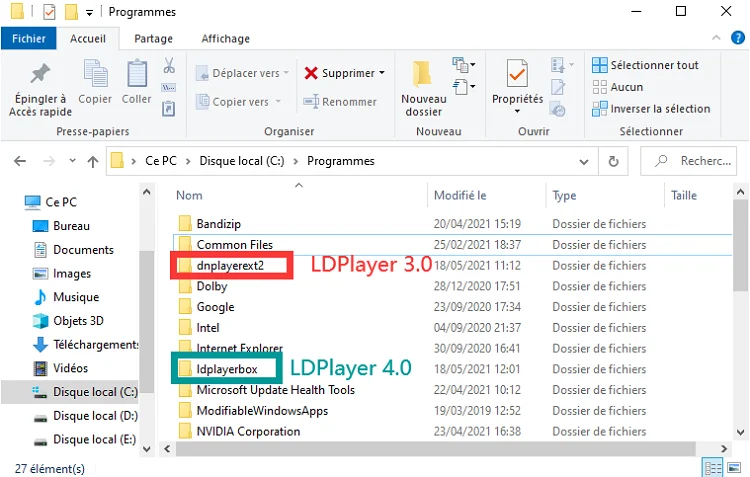
Task: Click Ce PC in the address breadcrumb
Action: [x=161, y=161]
